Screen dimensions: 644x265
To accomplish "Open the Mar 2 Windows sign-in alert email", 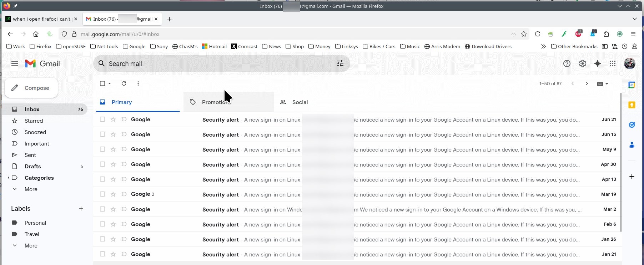I will coord(357,209).
